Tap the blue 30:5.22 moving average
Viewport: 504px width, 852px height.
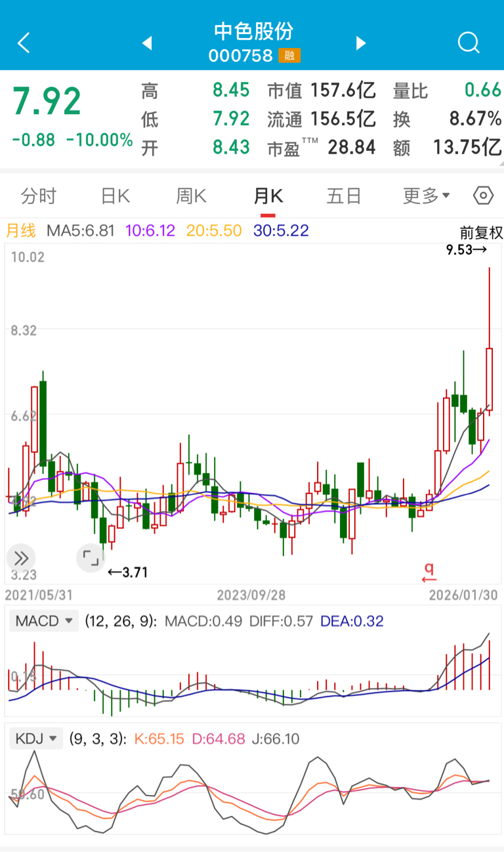pyautogui.click(x=280, y=231)
